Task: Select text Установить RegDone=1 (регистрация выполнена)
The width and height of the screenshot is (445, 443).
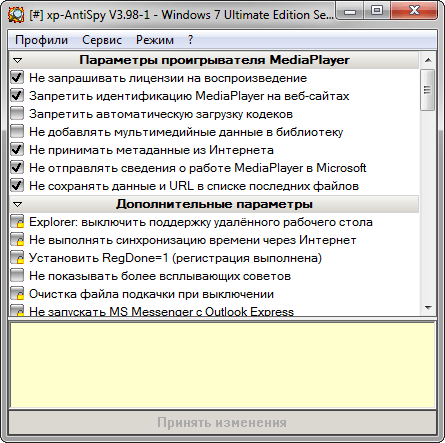Action: (x=175, y=258)
